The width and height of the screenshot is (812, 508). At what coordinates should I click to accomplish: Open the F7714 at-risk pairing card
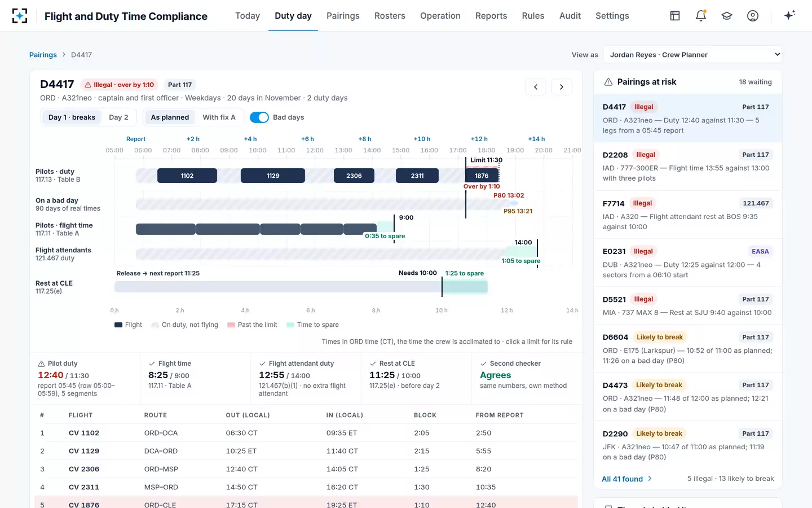[688, 215]
